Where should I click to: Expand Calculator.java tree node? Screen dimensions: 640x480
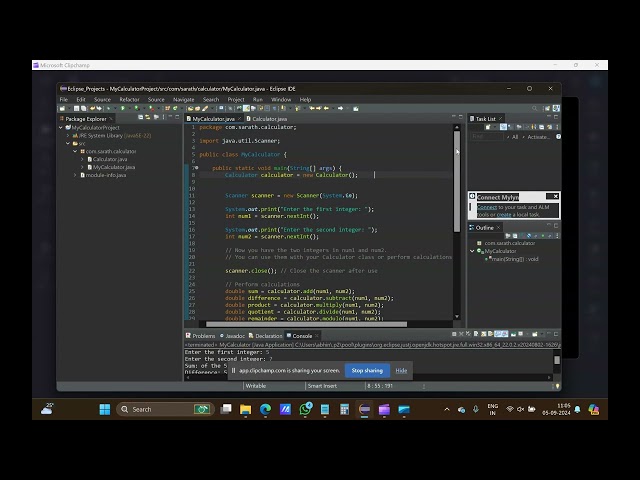pyautogui.click(x=82, y=159)
